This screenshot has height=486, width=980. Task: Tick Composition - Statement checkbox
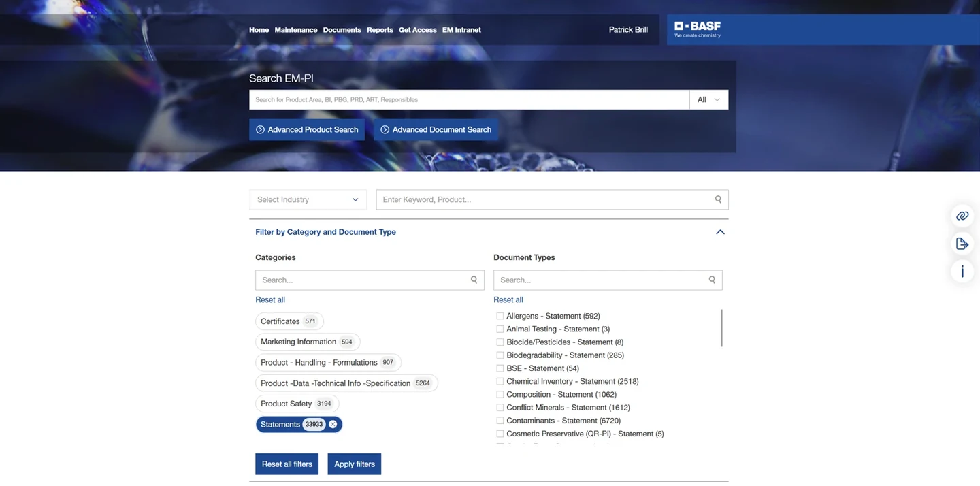click(500, 394)
